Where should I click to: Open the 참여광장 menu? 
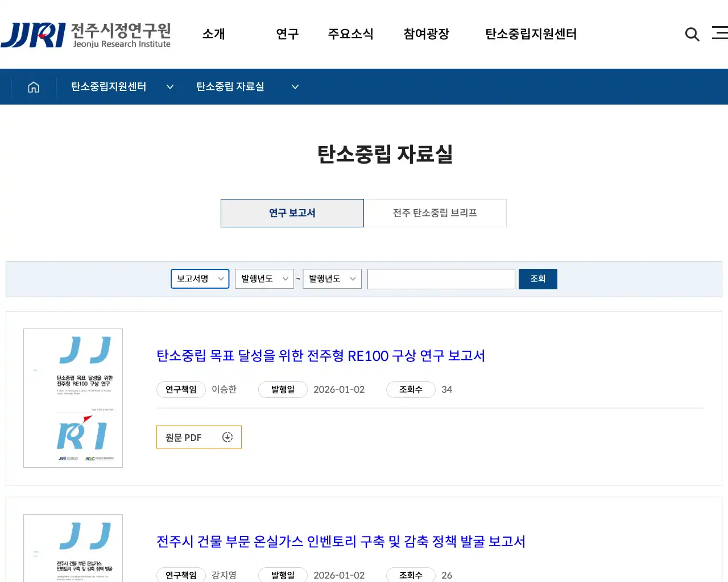point(427,34)
